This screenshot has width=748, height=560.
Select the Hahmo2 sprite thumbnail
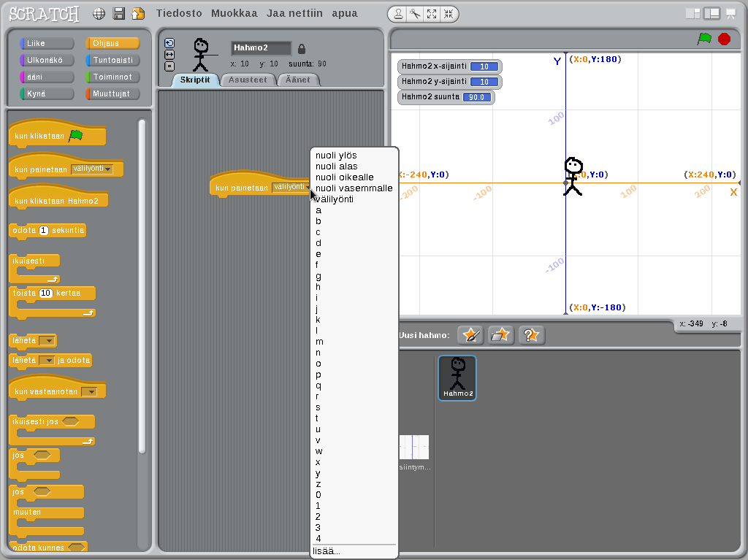tap(457, 377)
